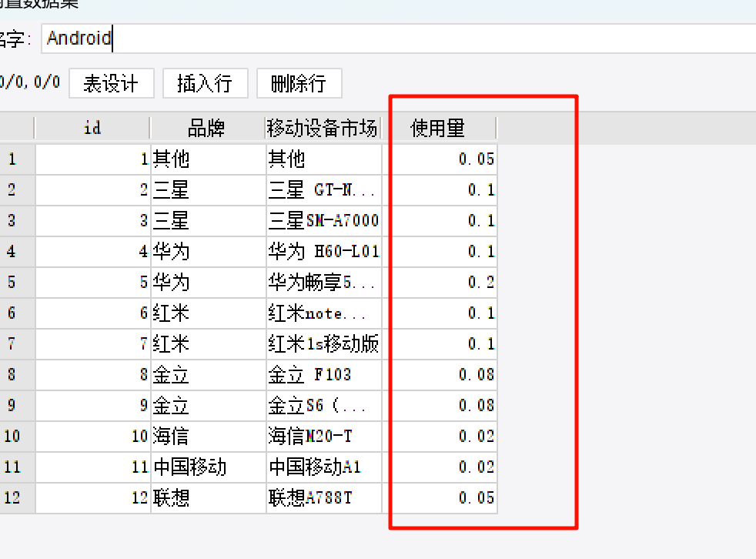Click the 金立 F103 device cell

tap(323, 375)
